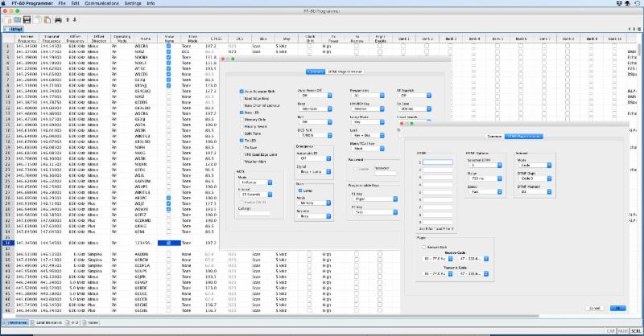Click the OK button in the front dialog
644x336 pixels.
pos(617,308)
